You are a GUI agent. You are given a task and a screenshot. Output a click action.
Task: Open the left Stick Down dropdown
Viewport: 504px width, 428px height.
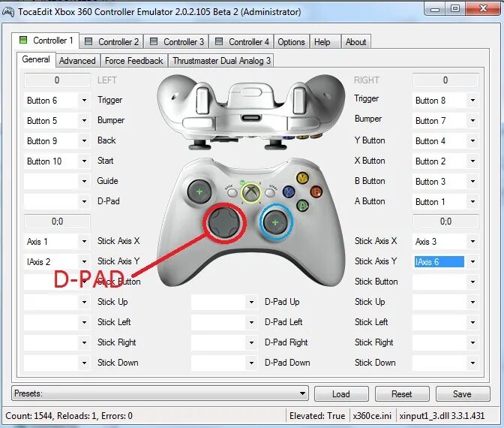tap(84, 363)
